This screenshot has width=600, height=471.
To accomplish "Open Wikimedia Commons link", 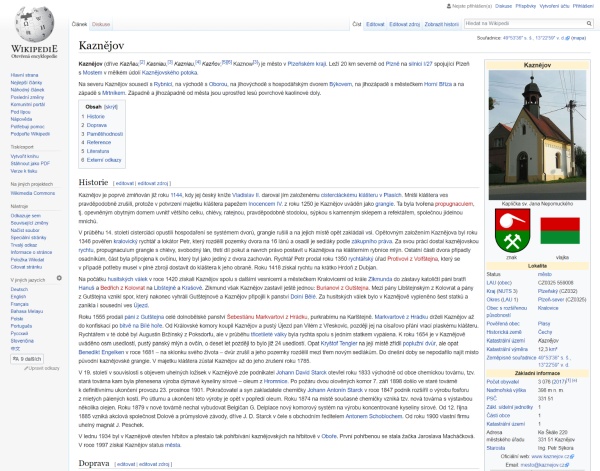I will tap(33, 193).
